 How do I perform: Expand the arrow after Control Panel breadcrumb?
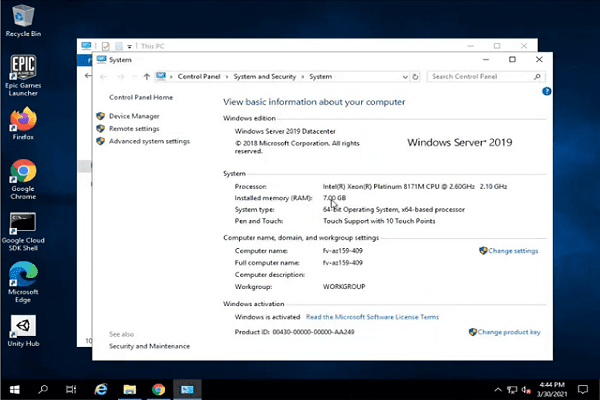pos(227,77)
